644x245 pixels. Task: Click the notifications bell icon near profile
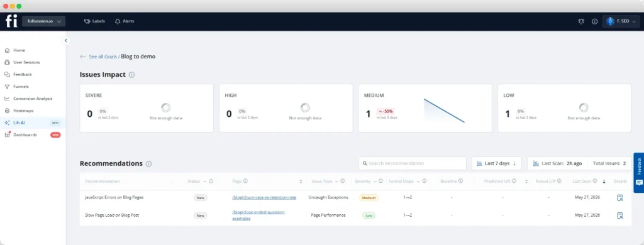click(581, 21)
